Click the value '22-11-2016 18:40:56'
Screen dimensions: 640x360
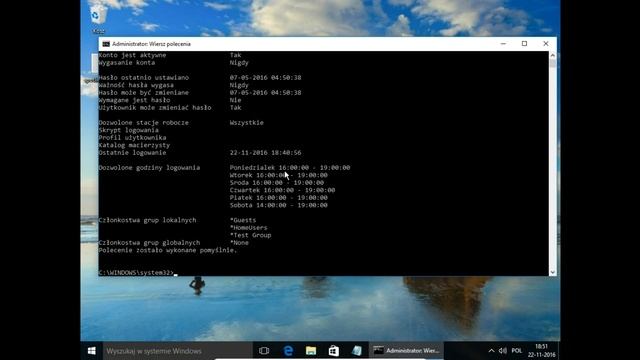pyautogui.click(x=265, y=153)
